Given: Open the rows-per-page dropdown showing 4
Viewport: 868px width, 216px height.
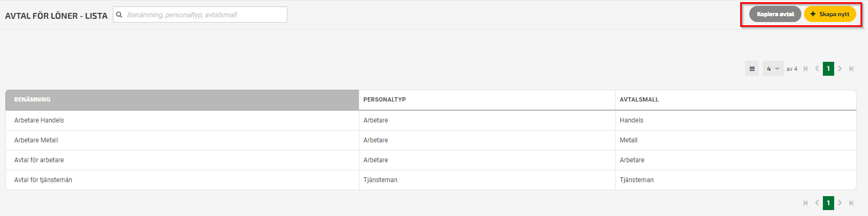Looking at the screenshot, I should [773, 69].
